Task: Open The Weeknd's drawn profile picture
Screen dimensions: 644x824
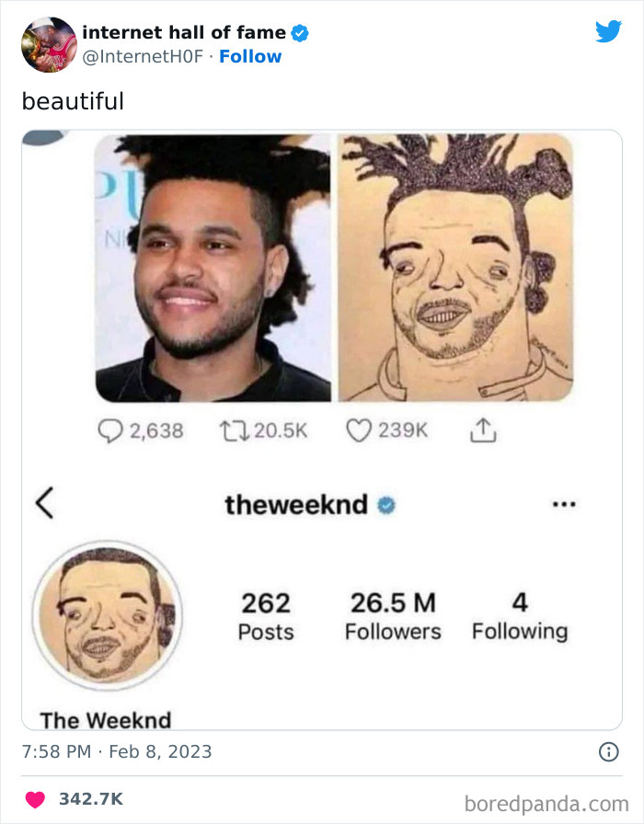Action: pos(108,615)
